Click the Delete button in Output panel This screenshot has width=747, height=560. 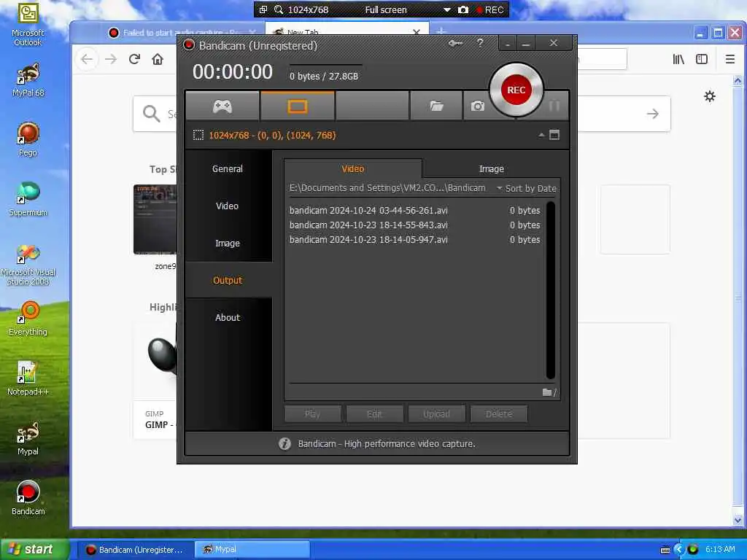499,414
